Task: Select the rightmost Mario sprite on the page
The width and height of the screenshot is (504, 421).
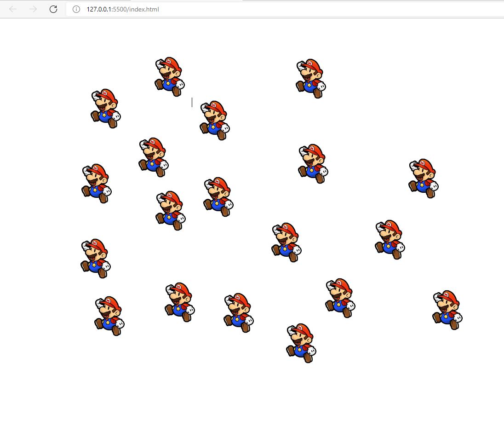Action: coord(447,310)
